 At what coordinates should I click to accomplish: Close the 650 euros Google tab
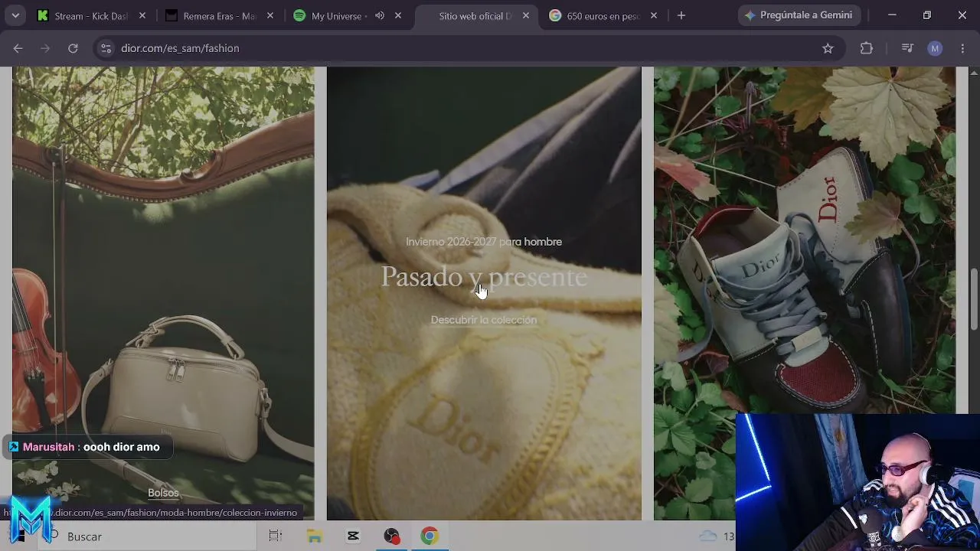653,15
